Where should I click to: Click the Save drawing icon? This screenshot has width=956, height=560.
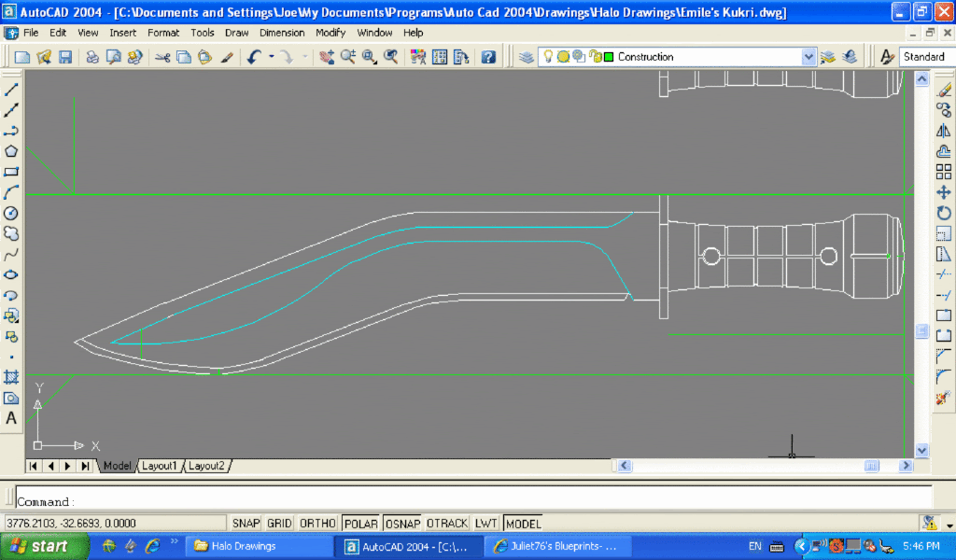[65, 57]
